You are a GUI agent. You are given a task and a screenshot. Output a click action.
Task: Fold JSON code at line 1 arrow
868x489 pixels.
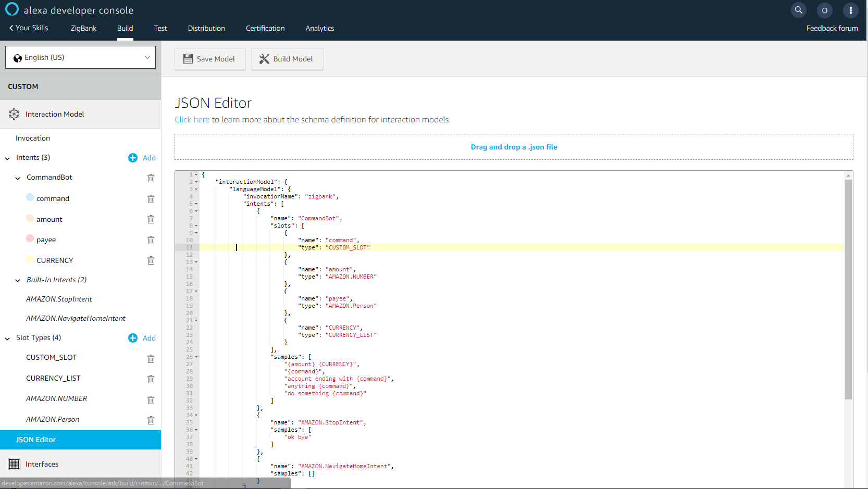click(196, 175)
